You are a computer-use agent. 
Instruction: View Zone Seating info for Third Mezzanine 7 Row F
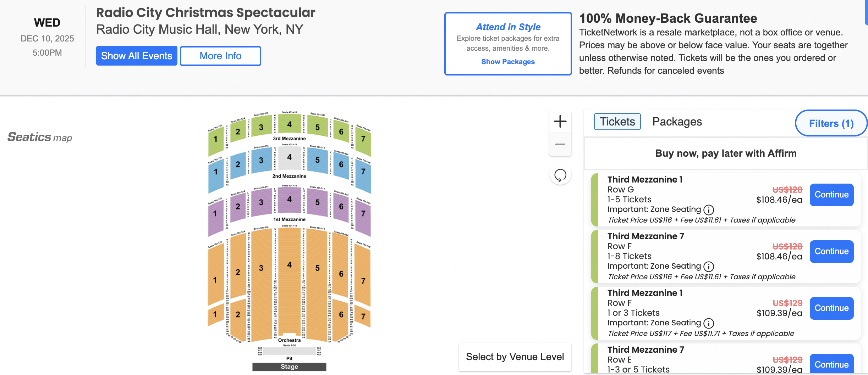[x=708, y=267]
